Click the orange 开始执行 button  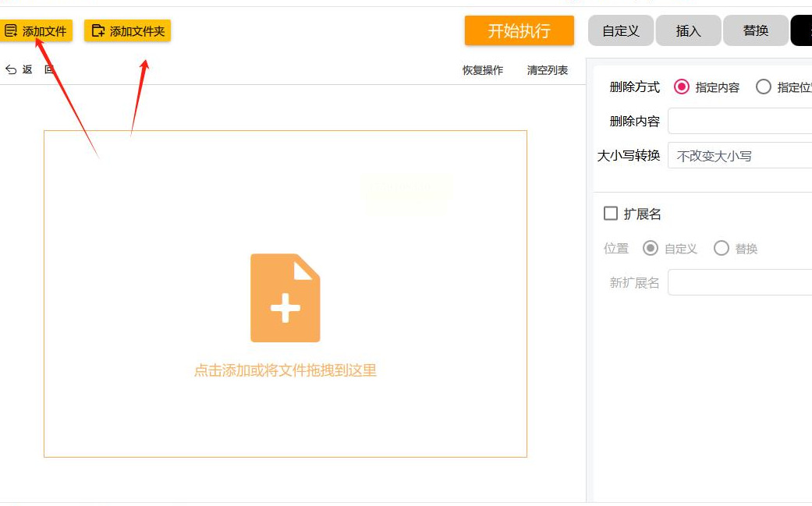pos(519,30)
